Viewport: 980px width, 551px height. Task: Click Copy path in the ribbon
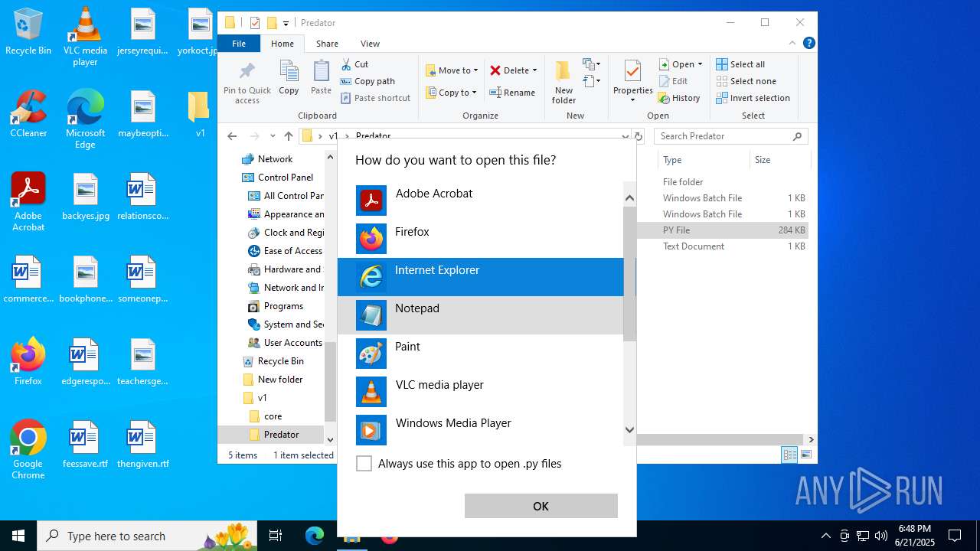(x=367, y=81)
